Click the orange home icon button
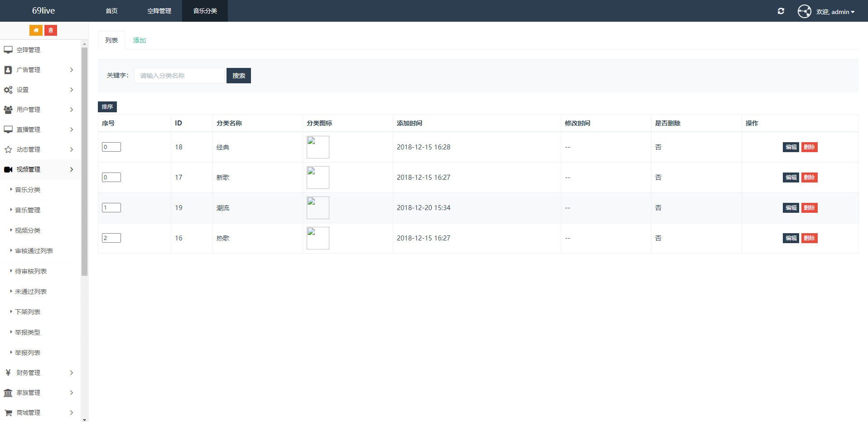This screenshot has width=868, height=422. coord(36,30)
